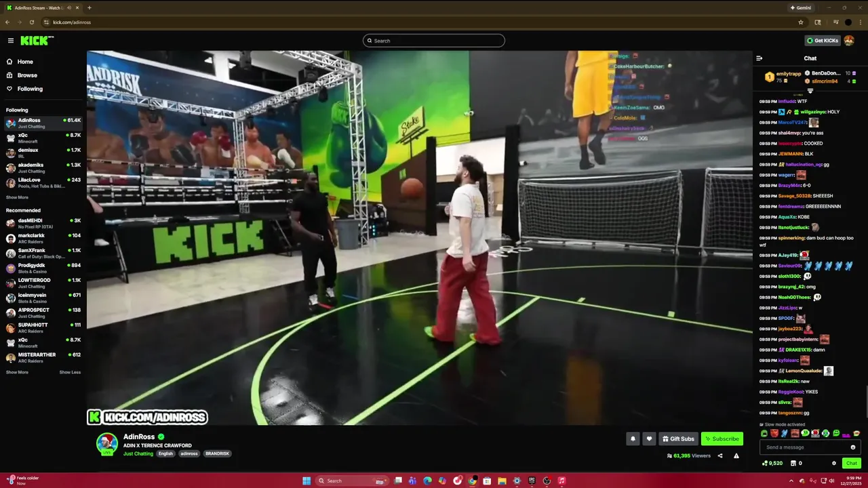Select the AdinRoss Stream browser tab
868x488 pixels.
[x=43, y=7]
